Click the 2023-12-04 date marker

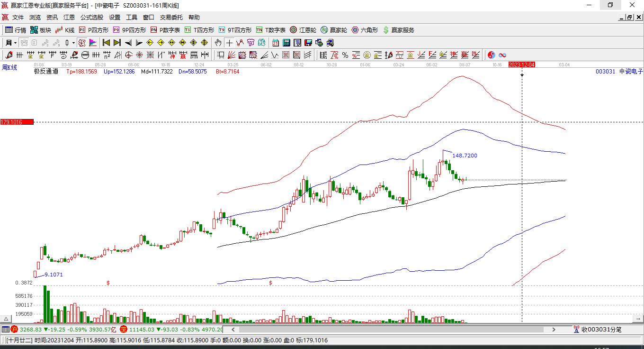point(522,64)
